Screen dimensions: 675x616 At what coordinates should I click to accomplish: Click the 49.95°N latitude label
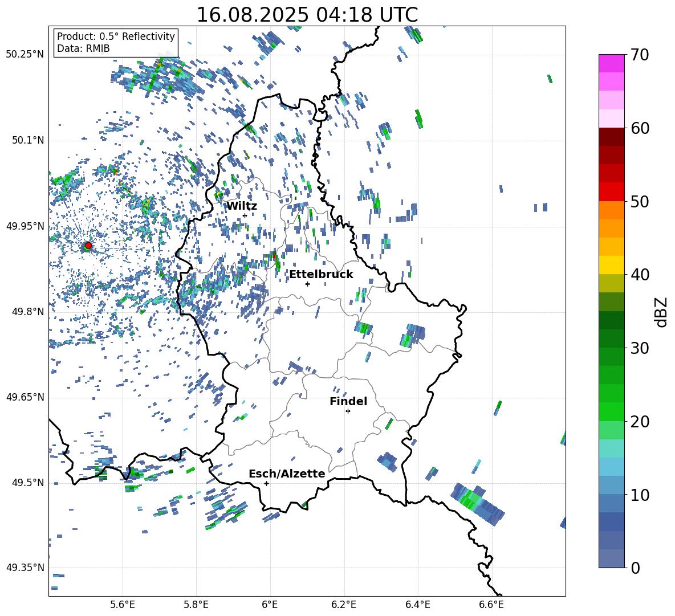[25, 226]
